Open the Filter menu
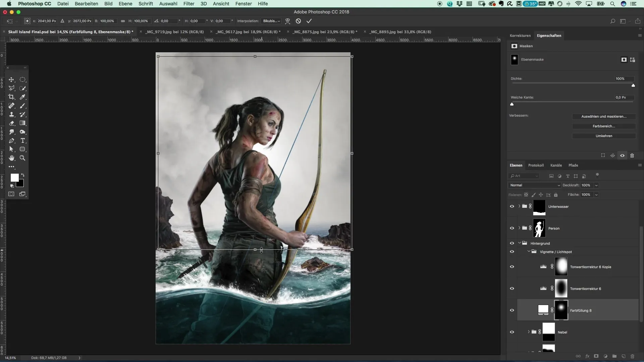The width and height of the screenshot is (644, 362). point(189,4)
